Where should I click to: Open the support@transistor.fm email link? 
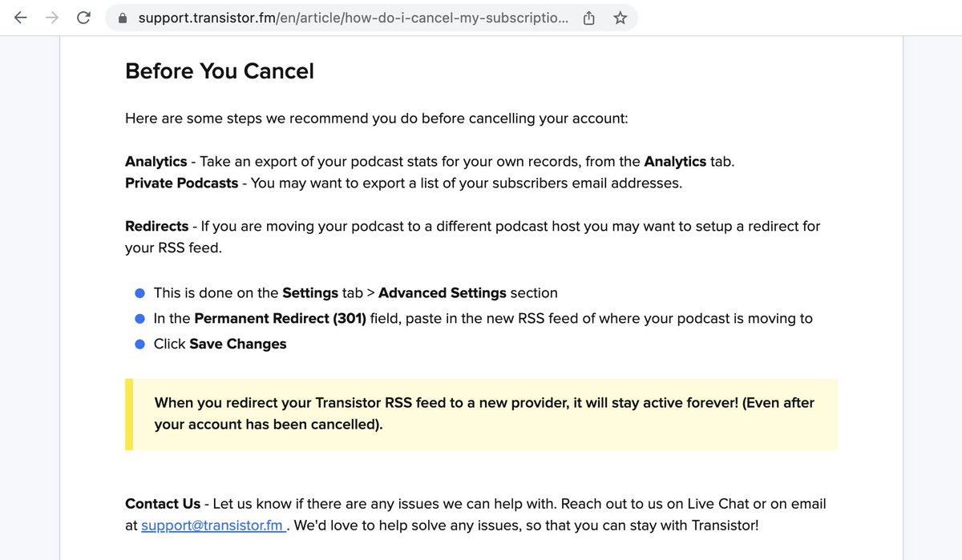213,526
